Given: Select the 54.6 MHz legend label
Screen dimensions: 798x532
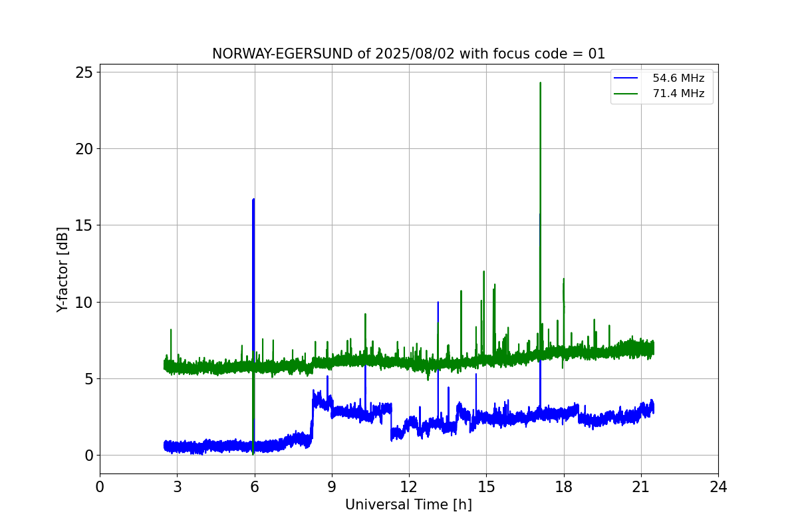Looking at the screenshot, I should 678,78.
